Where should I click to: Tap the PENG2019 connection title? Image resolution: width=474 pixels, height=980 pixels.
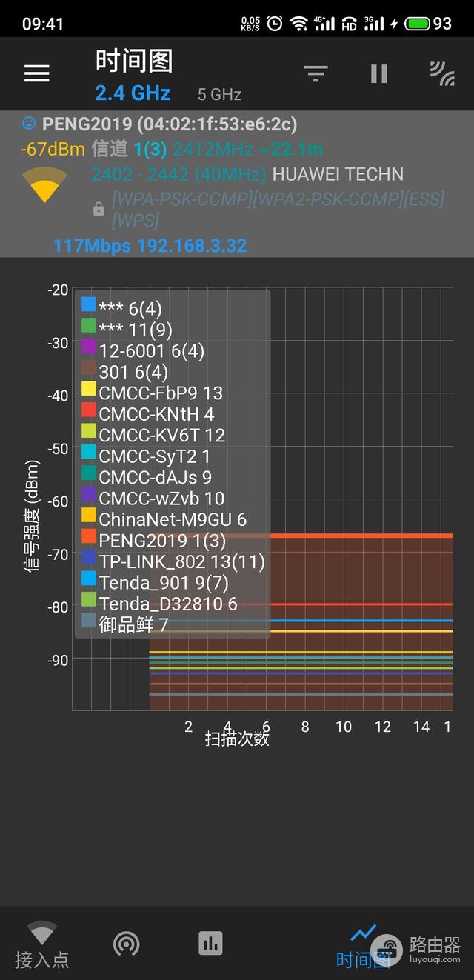170,124
